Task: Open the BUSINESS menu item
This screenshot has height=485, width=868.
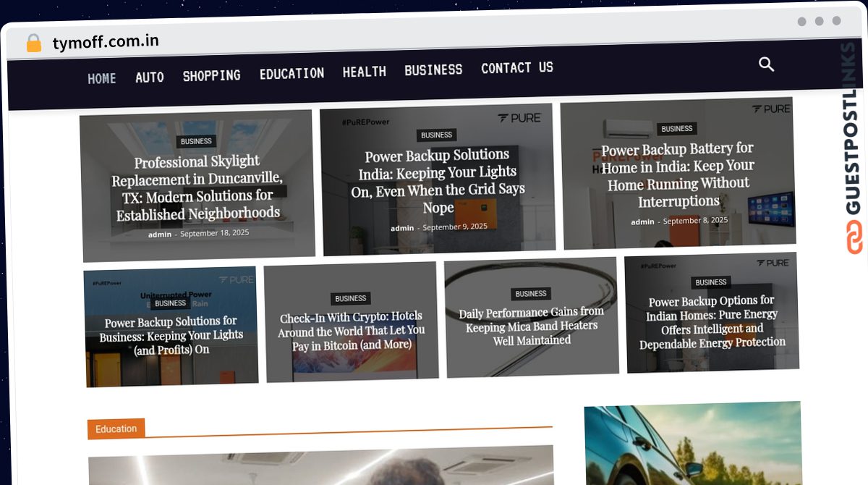Action: tap(433, 69)
